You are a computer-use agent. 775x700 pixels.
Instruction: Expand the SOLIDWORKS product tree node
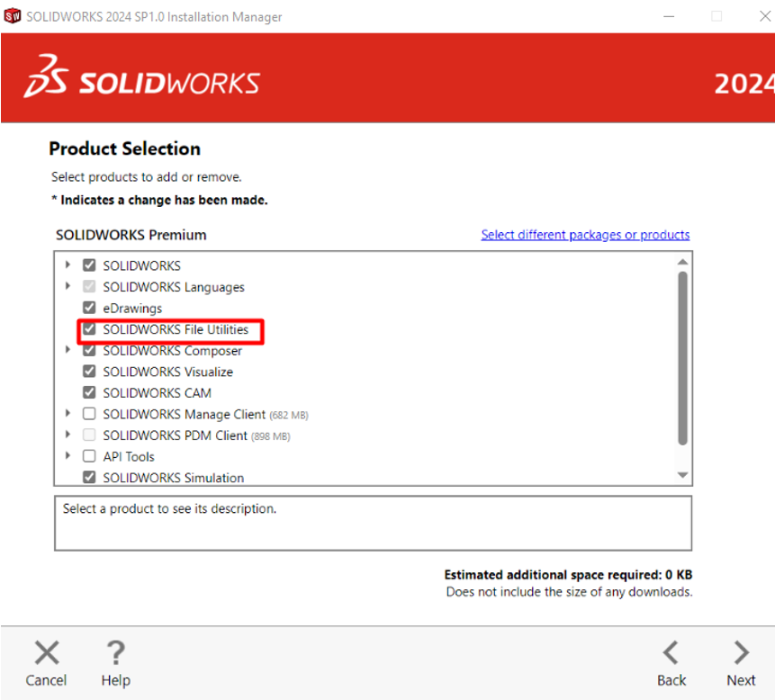click(x=68, y=265)
